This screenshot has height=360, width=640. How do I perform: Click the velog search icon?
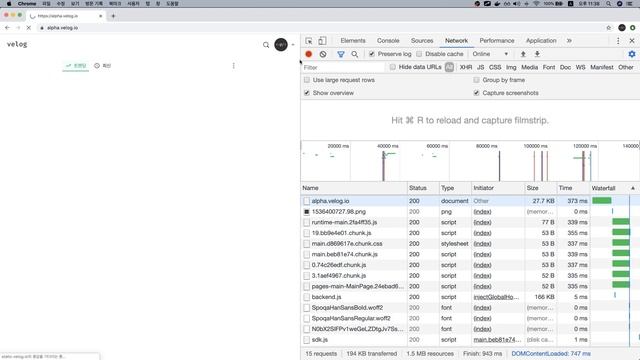[x=266, y=44]
